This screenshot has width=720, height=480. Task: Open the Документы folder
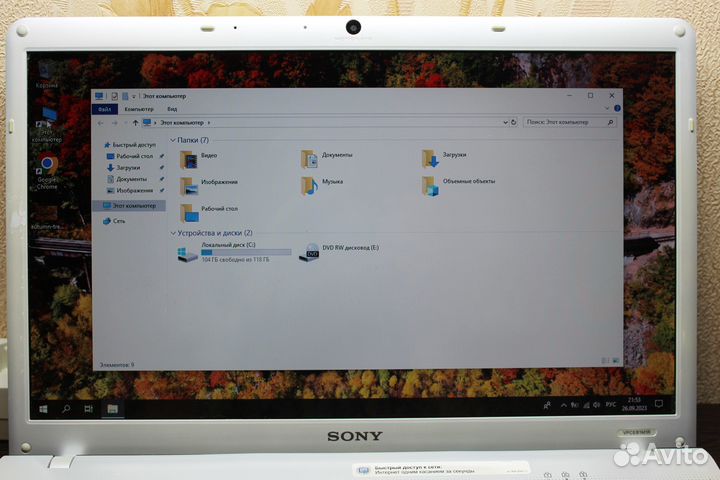pyautogui.click(x=326, y=159)
